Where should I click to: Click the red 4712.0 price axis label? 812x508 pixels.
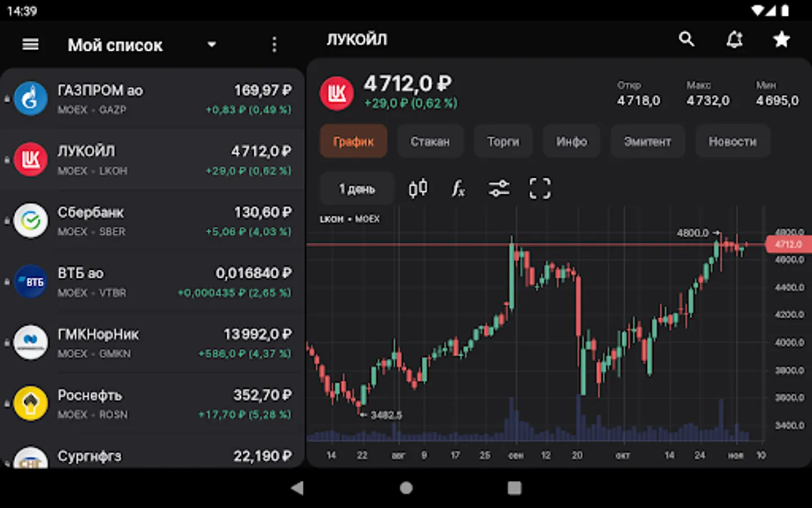788,244
